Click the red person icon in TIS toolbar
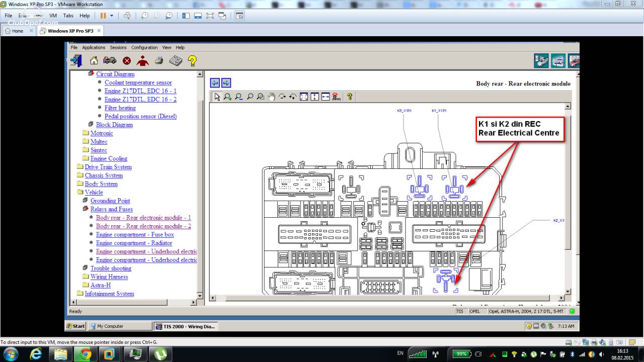The height and width of the screenshot is (362, 644). pyautogui.click(x=143, y=61)
